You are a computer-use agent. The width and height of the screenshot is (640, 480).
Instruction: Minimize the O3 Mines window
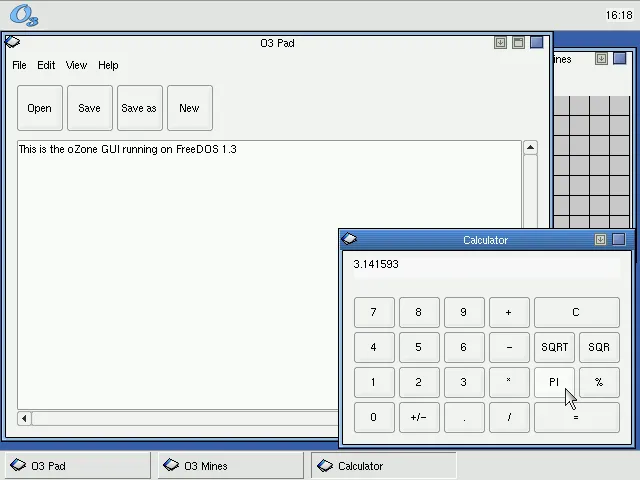(601, 59)
